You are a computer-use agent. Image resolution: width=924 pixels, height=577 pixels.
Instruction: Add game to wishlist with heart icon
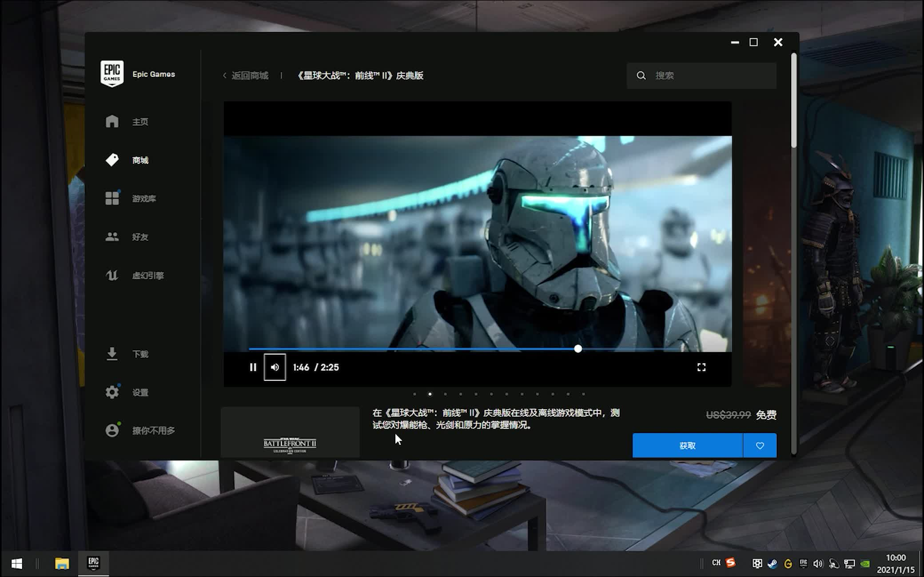point(760,445)
